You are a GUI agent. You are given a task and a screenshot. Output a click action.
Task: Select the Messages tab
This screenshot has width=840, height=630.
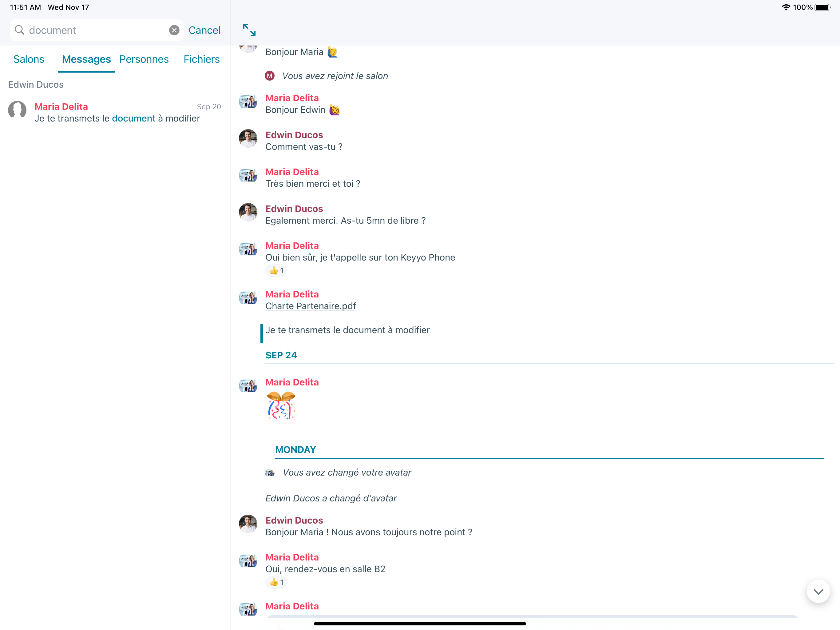[86, 59]
